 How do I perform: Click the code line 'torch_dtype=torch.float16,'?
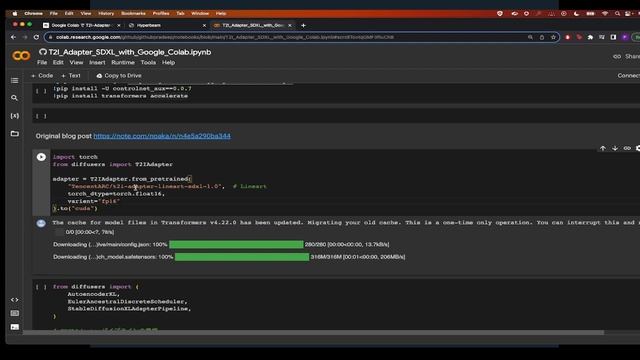coord(116,194)
